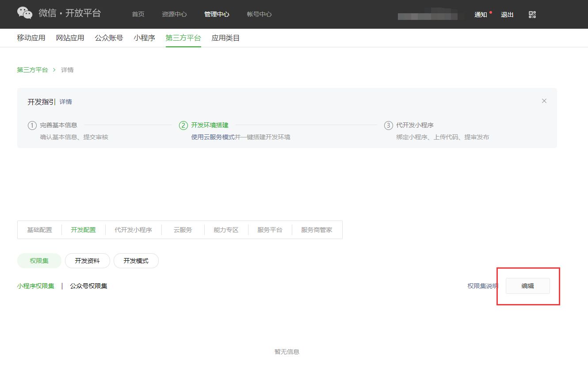The image size is (588, 388).
Task: Open 使用云服务模式 link
Action: point(213,137)
